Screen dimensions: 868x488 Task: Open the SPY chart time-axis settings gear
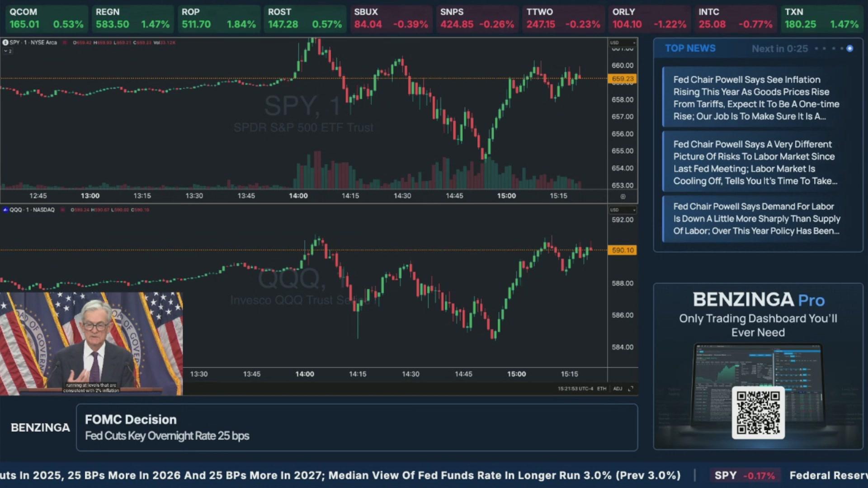(x=623, y=197)
